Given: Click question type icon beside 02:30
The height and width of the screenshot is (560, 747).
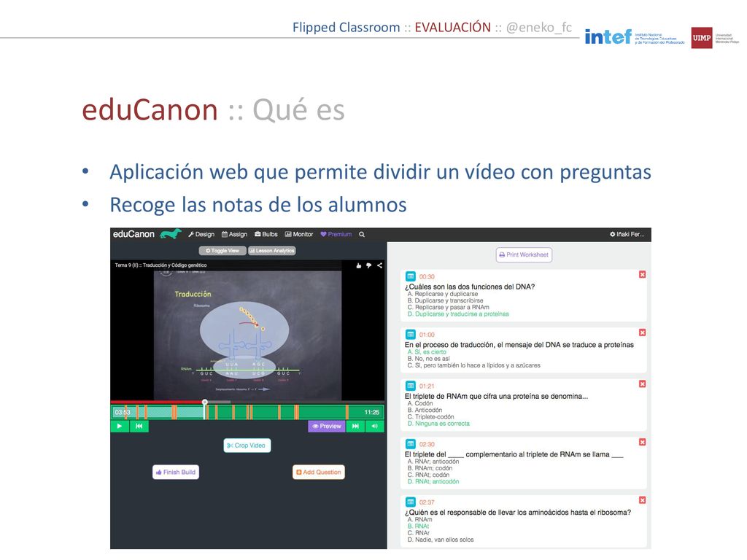Looking at the screenshot, I should (x=410, y=444).
